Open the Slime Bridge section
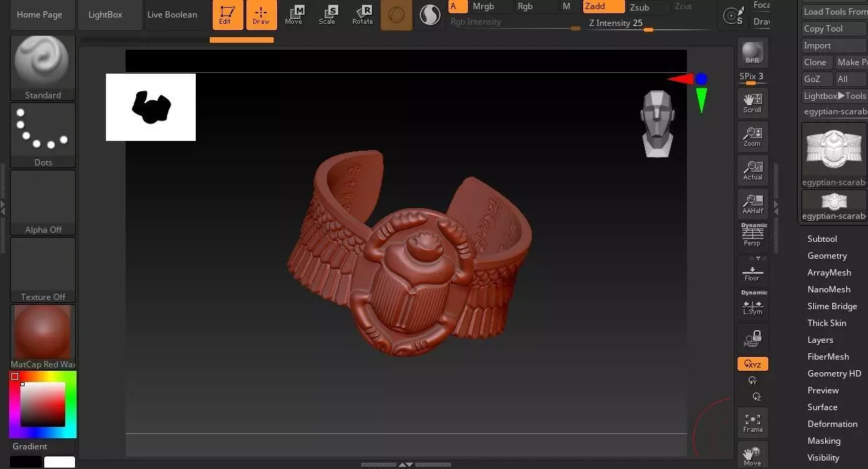The height and width of the screenshot is (469, 868). pos(832,306)
